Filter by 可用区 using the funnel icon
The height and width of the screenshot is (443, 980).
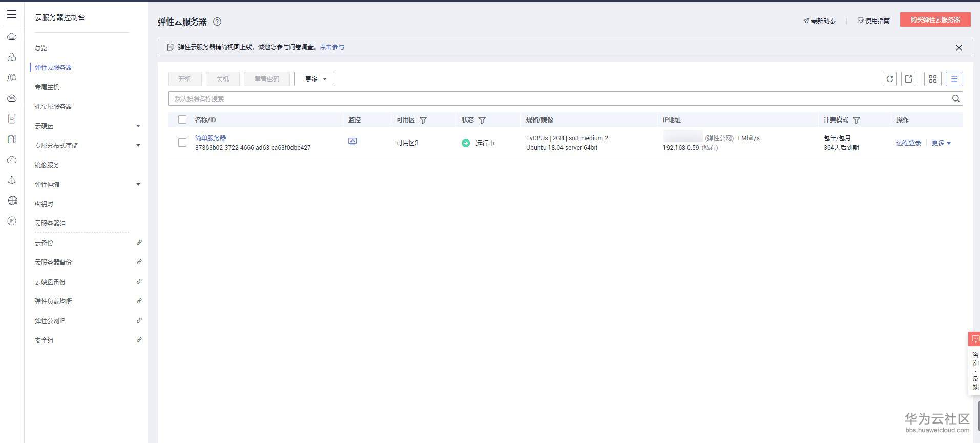(423, 120)
